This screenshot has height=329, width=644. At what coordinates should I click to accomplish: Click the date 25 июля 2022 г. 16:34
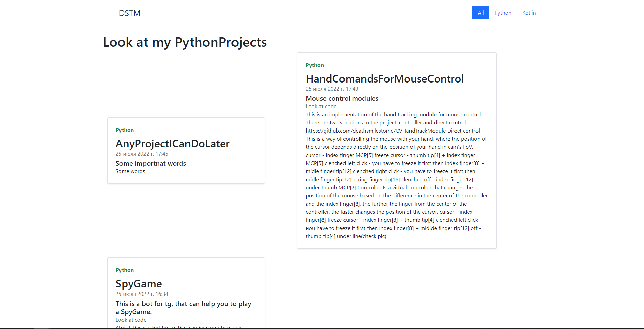click(x=142, y=294)
